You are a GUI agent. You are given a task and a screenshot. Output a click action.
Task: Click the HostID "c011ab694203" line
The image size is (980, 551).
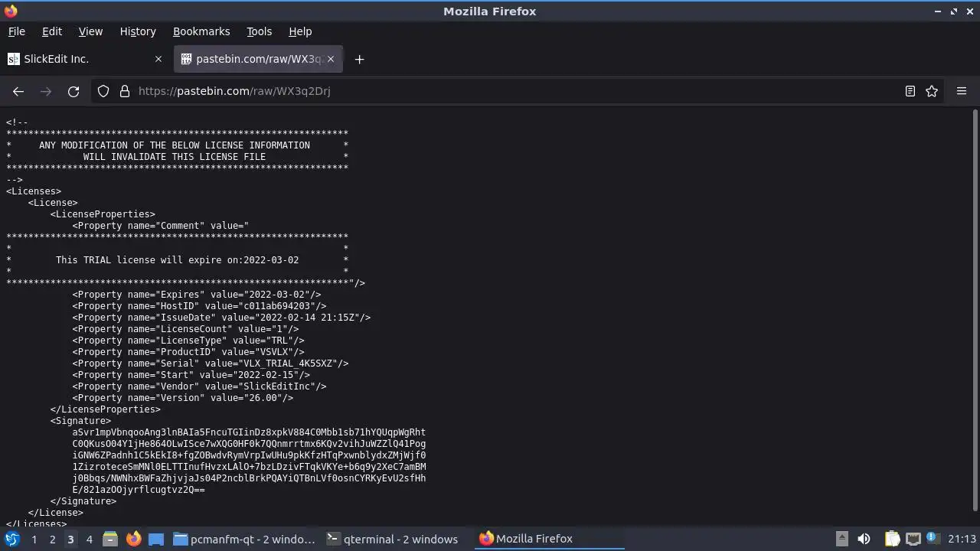[x=200, y=306]
